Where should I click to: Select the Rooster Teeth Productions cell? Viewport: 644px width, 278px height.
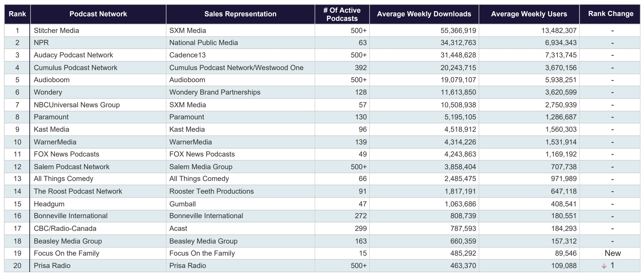click(211, 191)
